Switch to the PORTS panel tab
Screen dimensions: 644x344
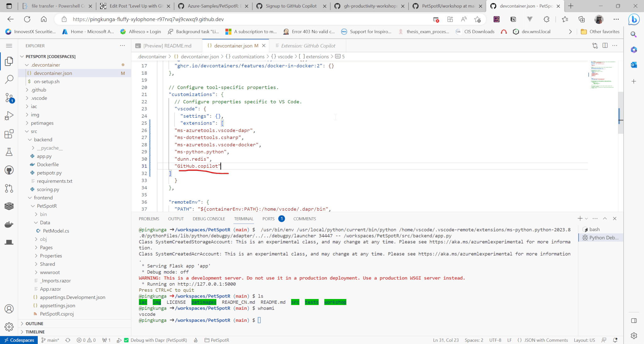[268, 218]
